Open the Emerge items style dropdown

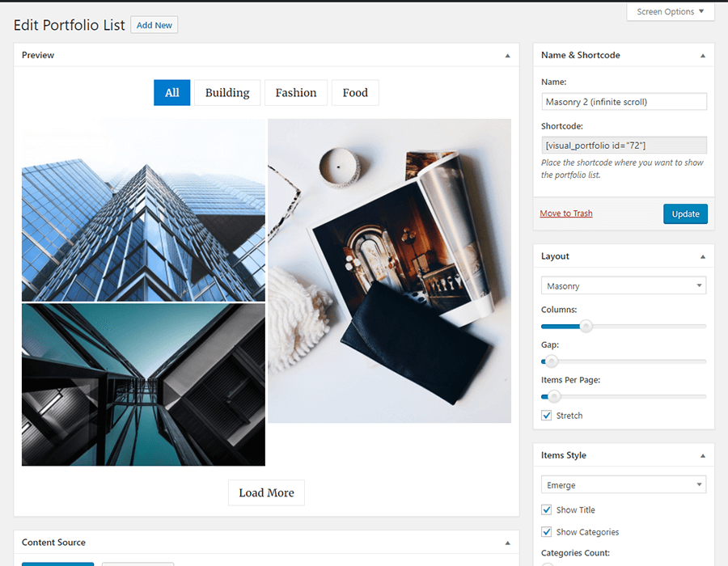(624, 485)
